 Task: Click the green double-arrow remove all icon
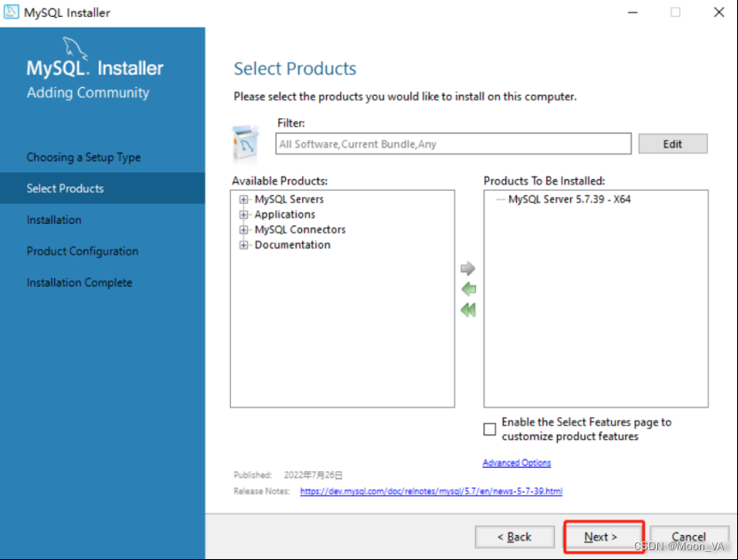tap(468, 310)
